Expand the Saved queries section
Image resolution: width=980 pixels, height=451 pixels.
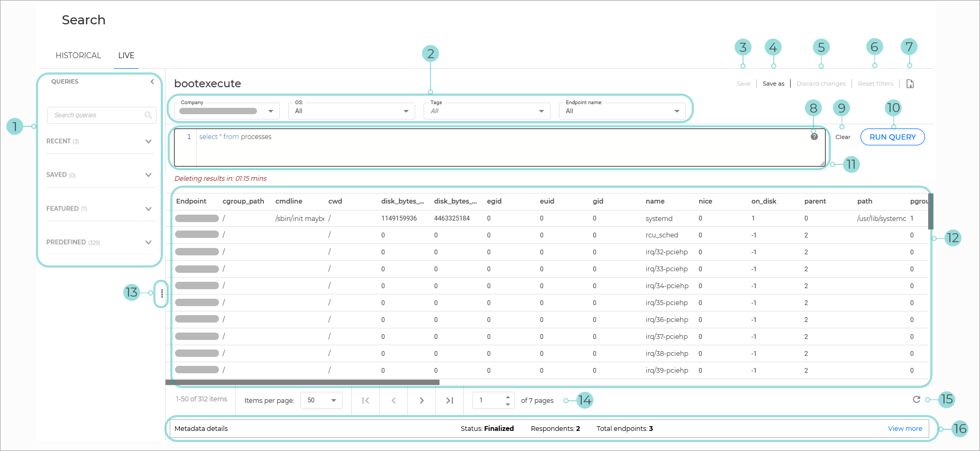pos(99,174)
